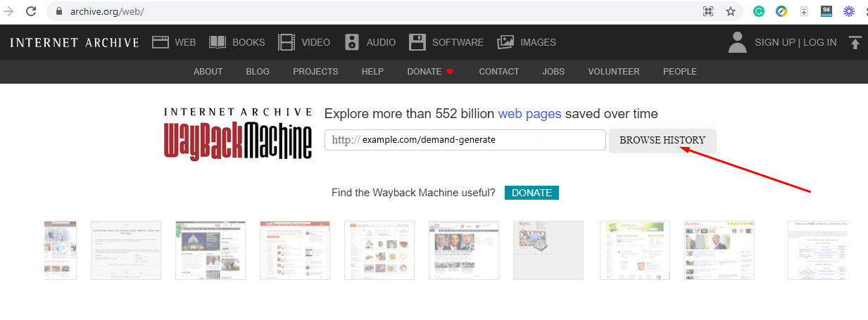Open thumbnail with HTML5 orange badge
Viewport: 868px width, 320px height.
click(635, 250)
